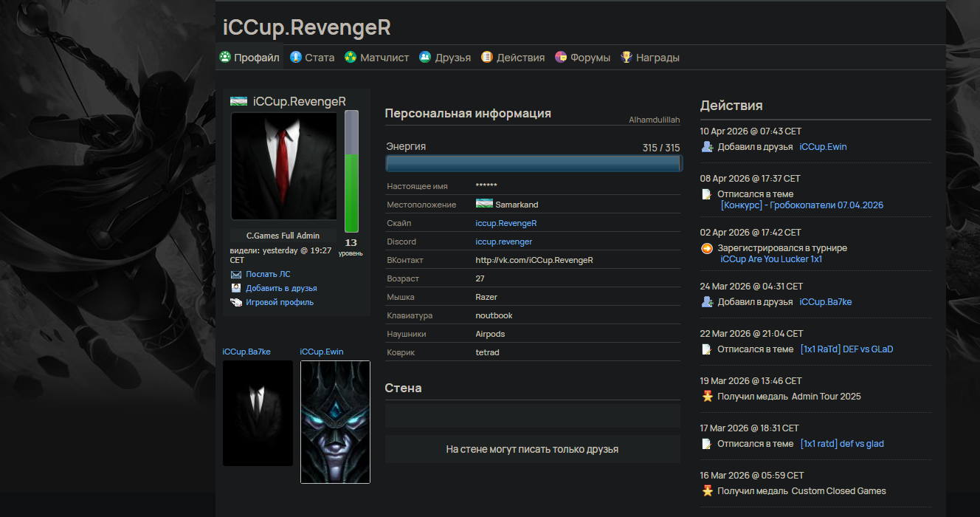Image resolution: width=980 pixels, height=517 pixels.
Task: Click the flag next to Samarkand
Action: (484, 204)
